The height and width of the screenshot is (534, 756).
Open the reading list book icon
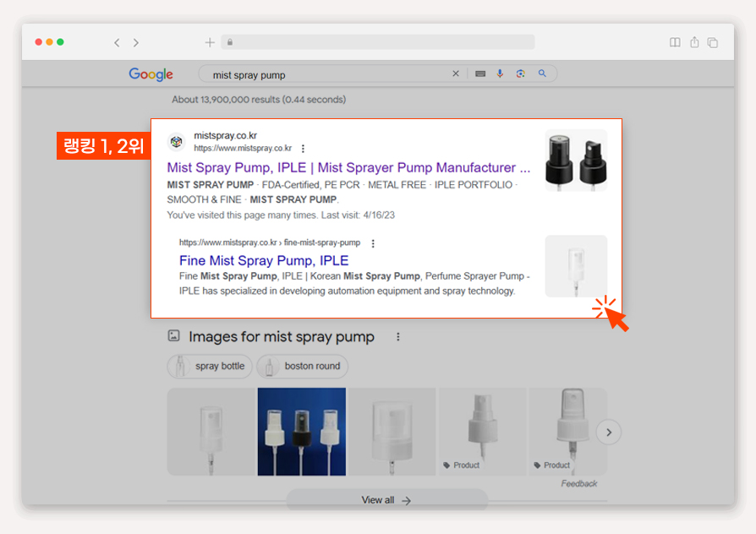[x=675, y=42]
